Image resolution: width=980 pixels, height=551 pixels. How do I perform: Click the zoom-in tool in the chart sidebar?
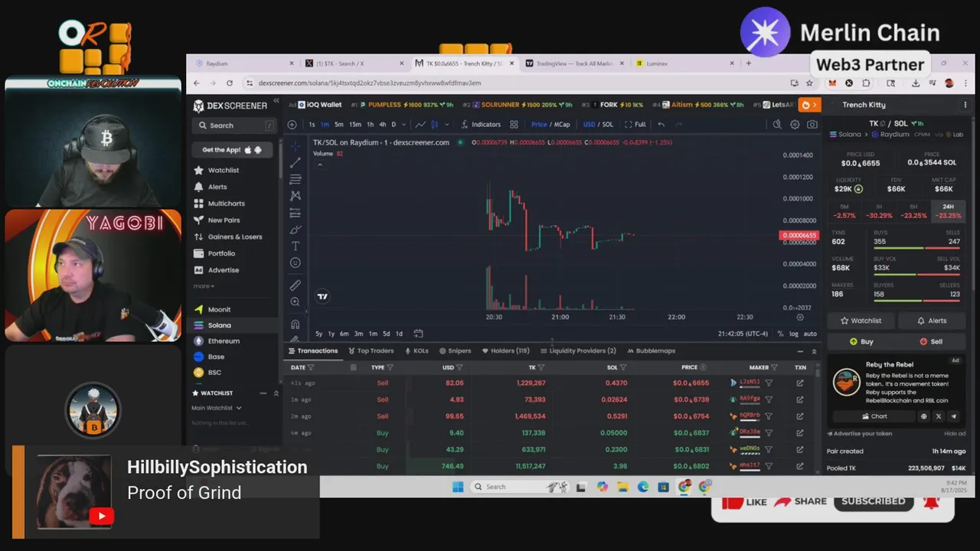[x=295, y=302]
